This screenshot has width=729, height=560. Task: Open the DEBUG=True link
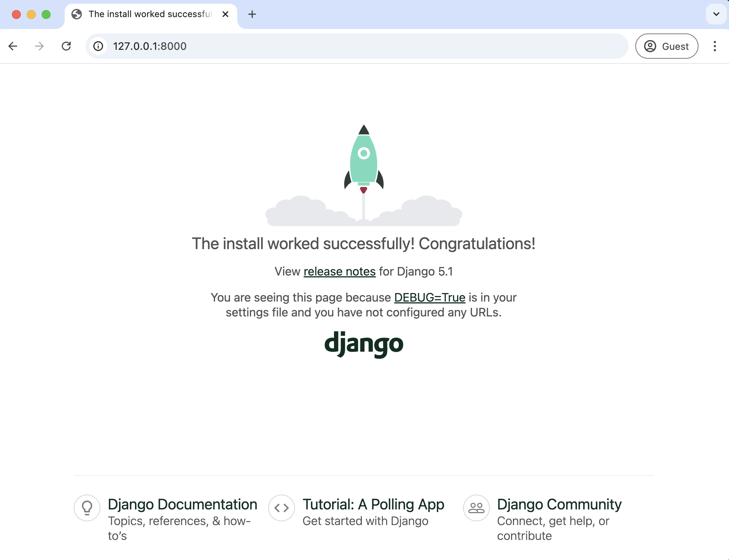click(430, 297)
